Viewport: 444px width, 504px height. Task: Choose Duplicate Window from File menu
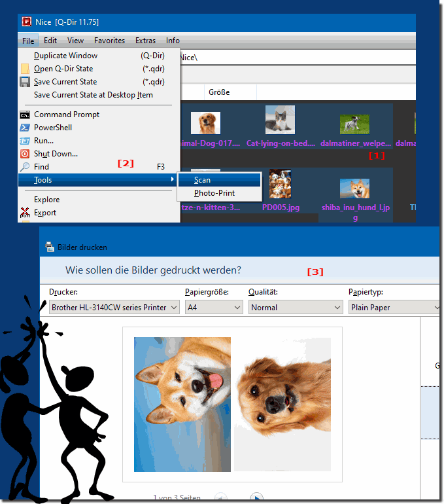(x=99, y=56)
